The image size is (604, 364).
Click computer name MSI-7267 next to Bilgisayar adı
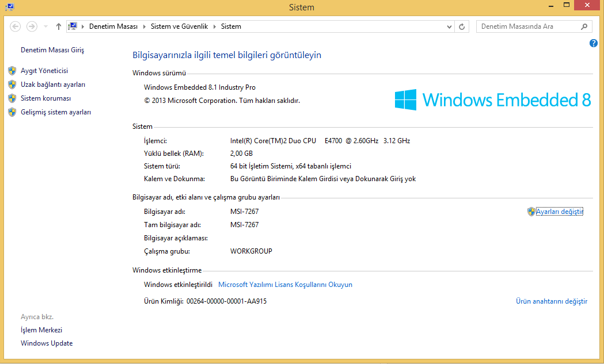[244, 211]
